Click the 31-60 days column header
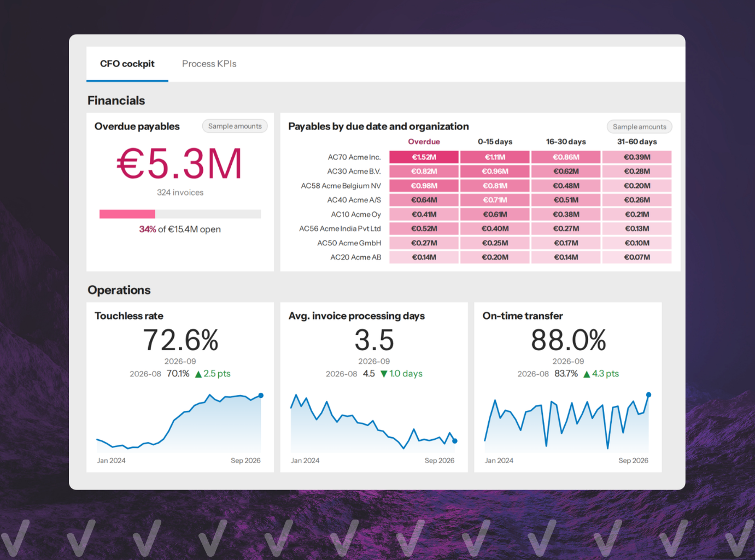 [x=637, y=142]
